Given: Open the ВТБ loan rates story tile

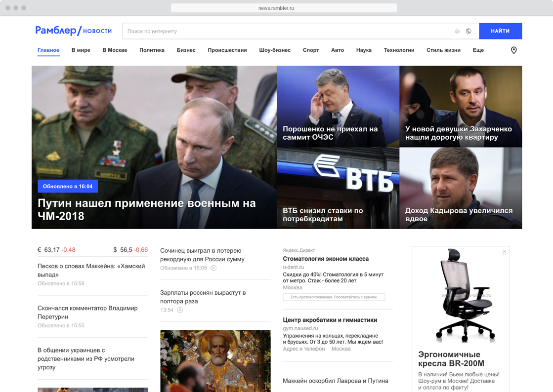Looking at the screenshot, I should point(338,188).
